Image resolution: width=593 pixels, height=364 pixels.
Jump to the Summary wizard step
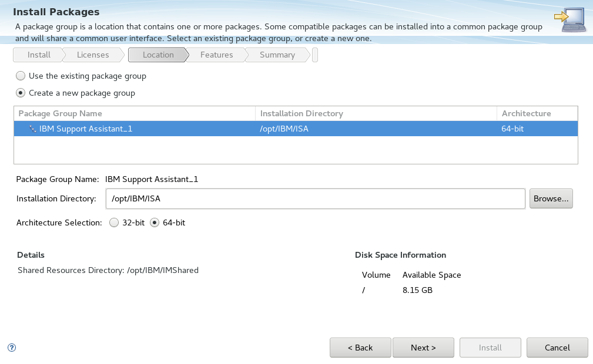coord(277,55)
